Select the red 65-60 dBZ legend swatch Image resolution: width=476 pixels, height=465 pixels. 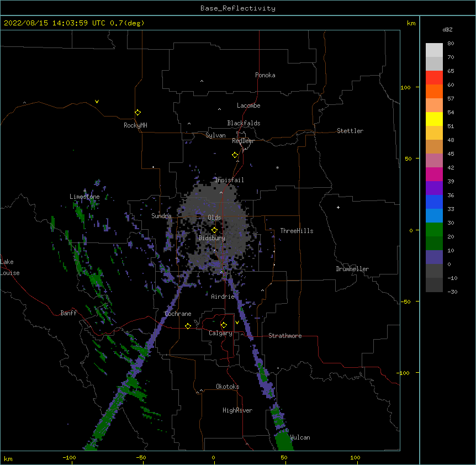point(434,78)
